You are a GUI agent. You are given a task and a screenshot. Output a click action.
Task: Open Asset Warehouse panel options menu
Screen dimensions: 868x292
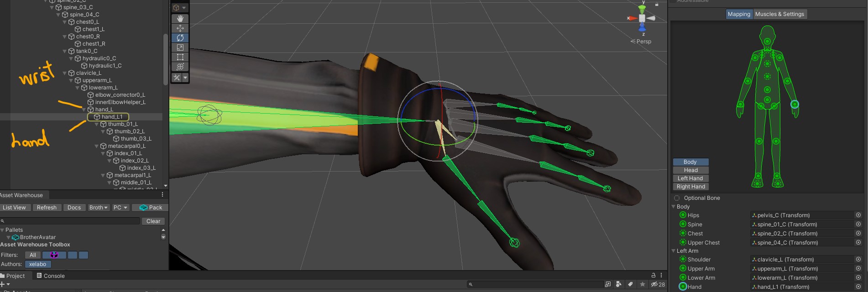coord(162,194)
